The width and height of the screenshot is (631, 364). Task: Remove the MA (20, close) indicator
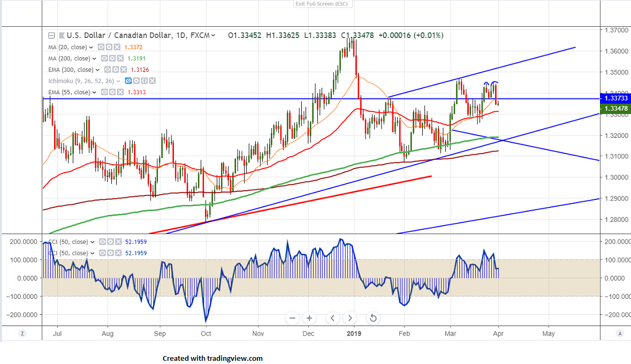pyautogui.click(x=117, y=47)
